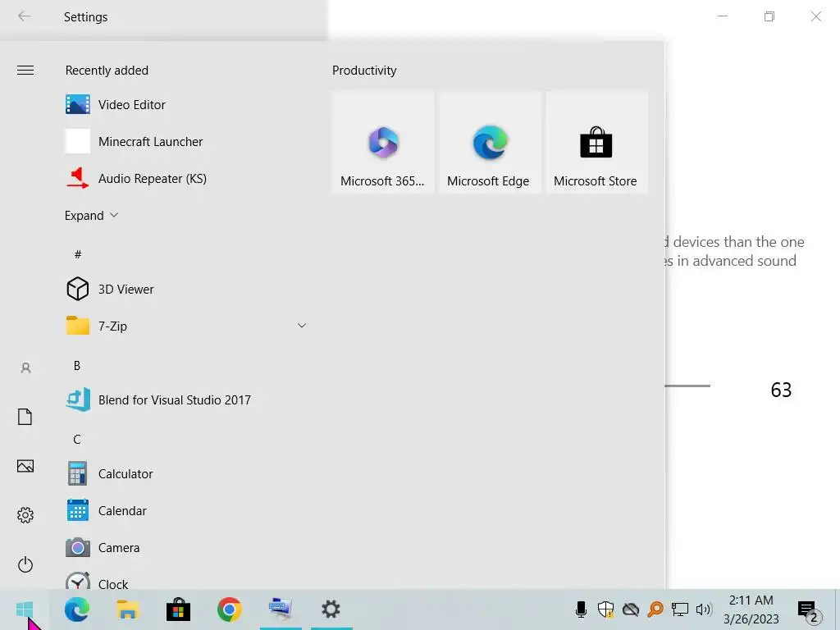Open the Power options in Start sidebar

(x=25, y=564)
